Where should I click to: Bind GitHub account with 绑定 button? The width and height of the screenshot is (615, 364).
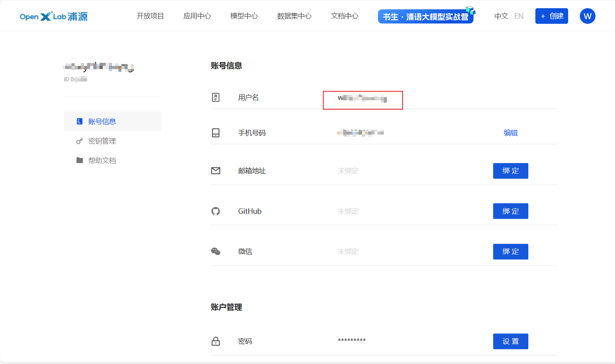510,211
